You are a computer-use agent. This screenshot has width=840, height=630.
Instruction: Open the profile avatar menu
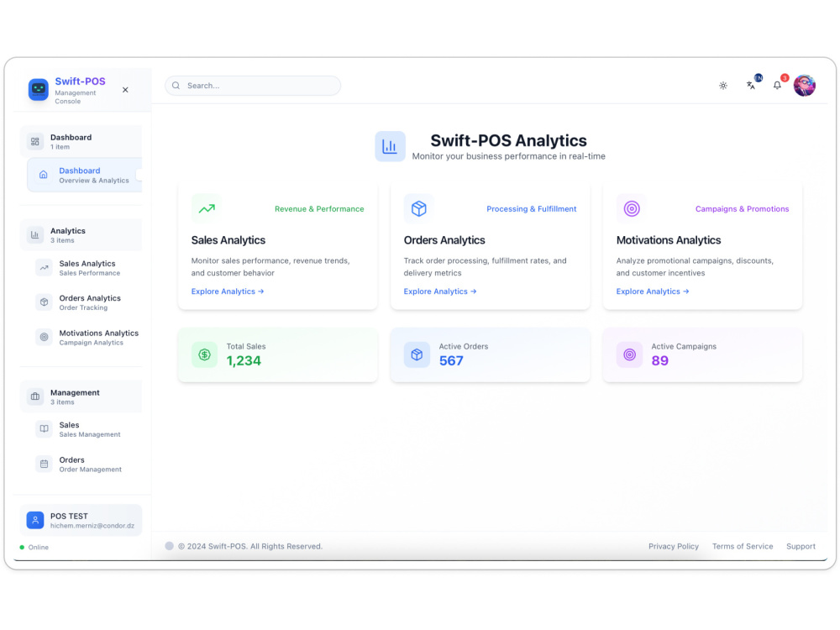pyautogui.click(x=805, y=85)
